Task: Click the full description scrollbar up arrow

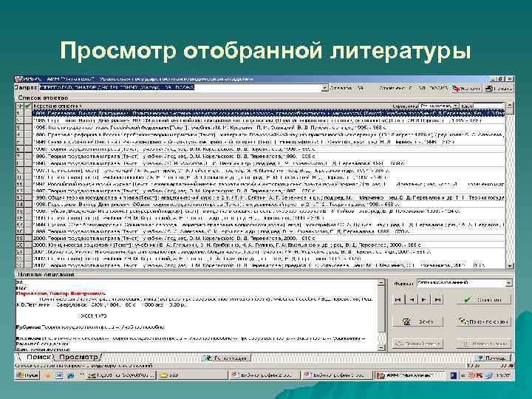Action: click(381, 282)
